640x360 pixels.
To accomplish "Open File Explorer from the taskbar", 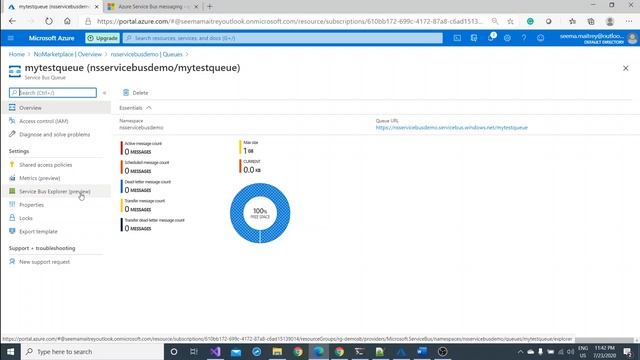I will point(277,351).
